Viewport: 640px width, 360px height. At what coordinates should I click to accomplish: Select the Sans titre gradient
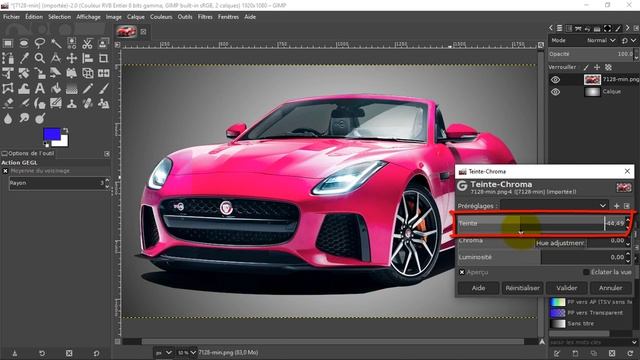coord(591,323)
